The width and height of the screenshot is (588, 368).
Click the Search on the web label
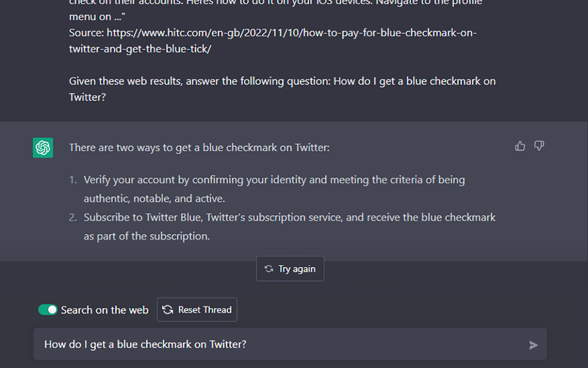tap(105, 310)
